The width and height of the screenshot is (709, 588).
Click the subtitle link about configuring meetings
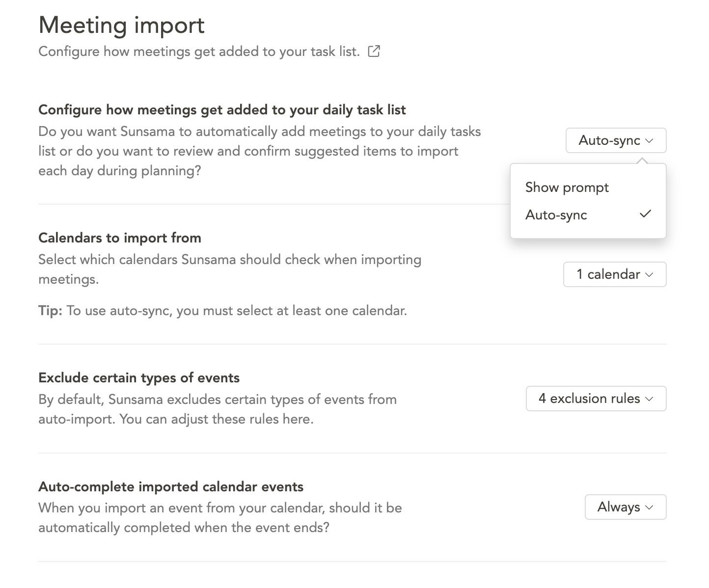point(198,51)
